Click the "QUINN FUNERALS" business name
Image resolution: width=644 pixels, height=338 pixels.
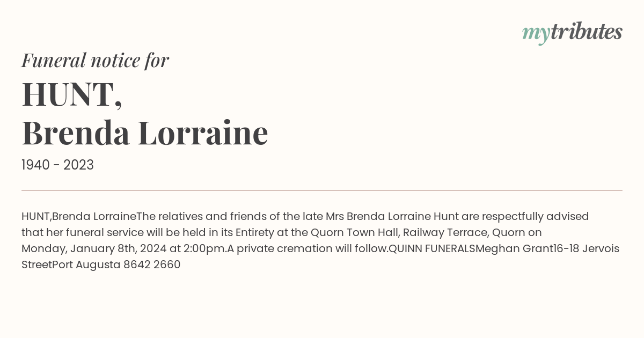(x=431, y=249)
